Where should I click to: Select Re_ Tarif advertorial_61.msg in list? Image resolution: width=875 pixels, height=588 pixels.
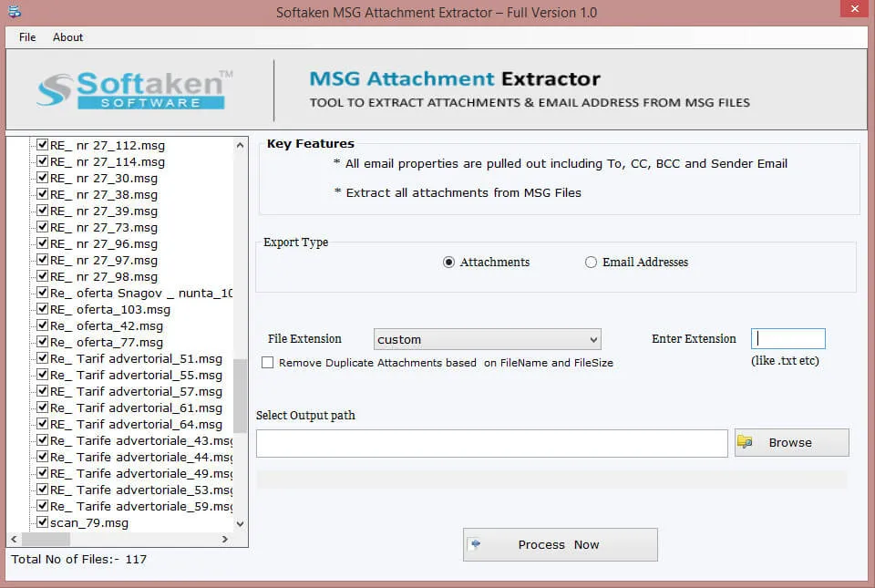pos(136,407)
